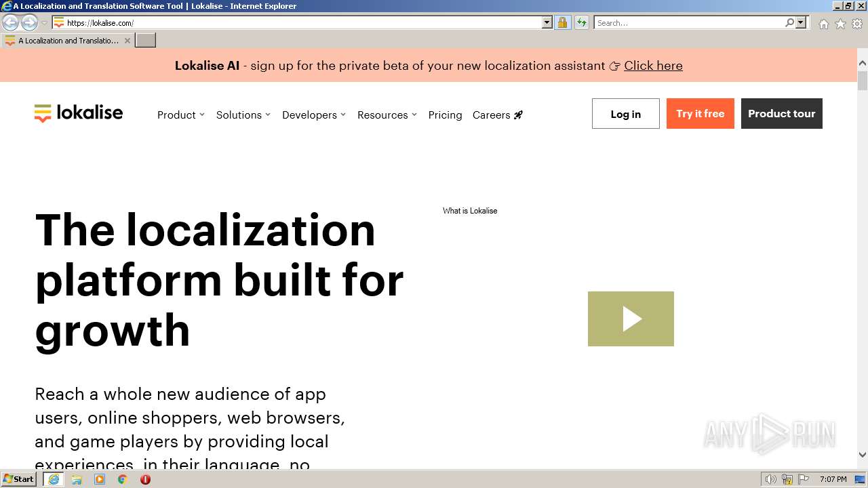
Task: Click the volume speaker tray icon
Action: click(771, 479)
